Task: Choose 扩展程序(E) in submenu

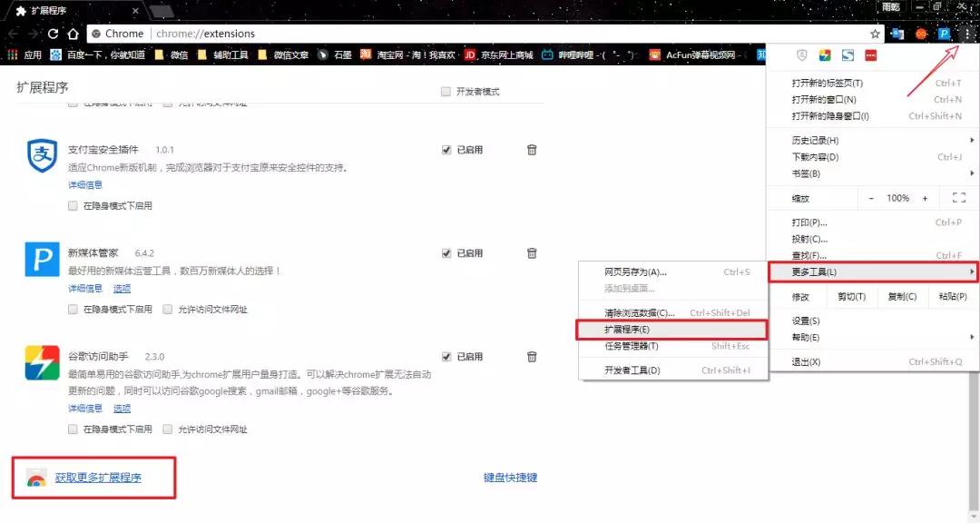Action: click(x=672, y=330)
